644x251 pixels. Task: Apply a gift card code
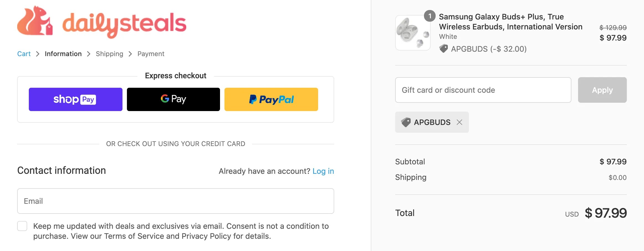(602, 90)
